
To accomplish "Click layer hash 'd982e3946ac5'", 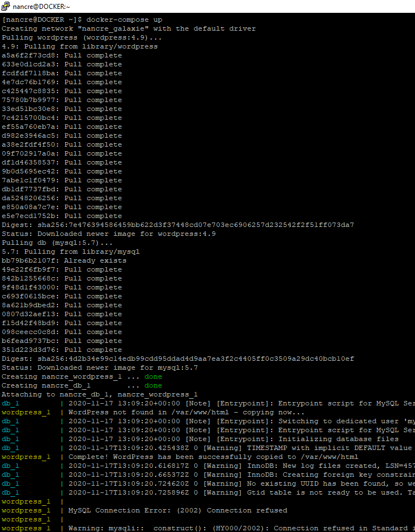I will point(28,136).
